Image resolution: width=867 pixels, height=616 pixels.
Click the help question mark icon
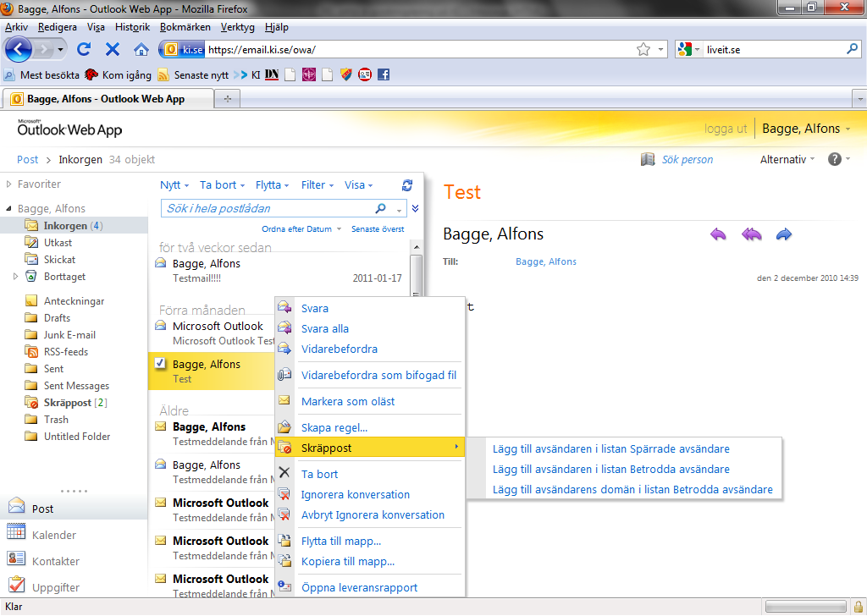pos(834,159)
